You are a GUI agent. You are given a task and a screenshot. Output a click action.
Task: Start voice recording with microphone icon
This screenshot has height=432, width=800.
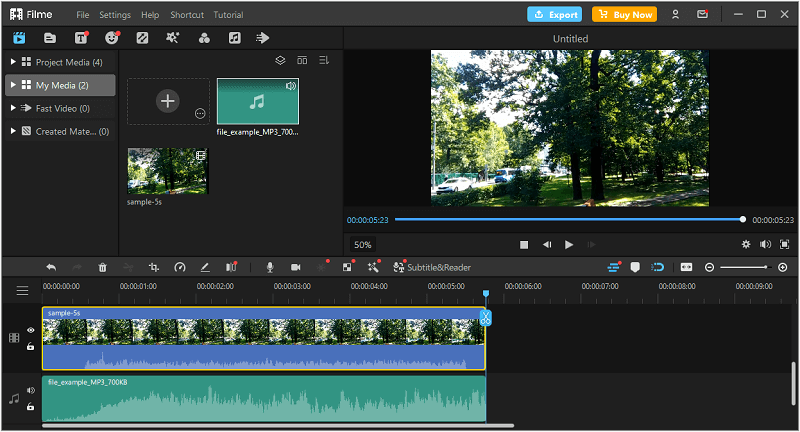(270, 267)
